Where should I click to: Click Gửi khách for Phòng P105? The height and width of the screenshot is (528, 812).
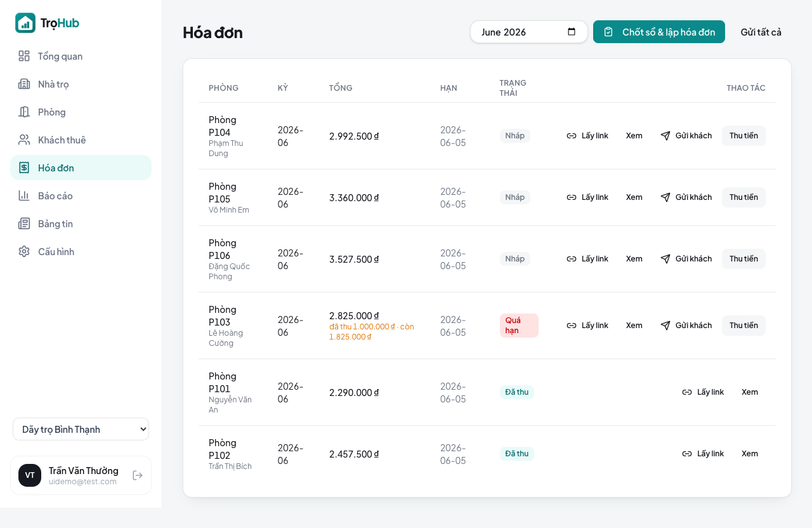(686, 197)
